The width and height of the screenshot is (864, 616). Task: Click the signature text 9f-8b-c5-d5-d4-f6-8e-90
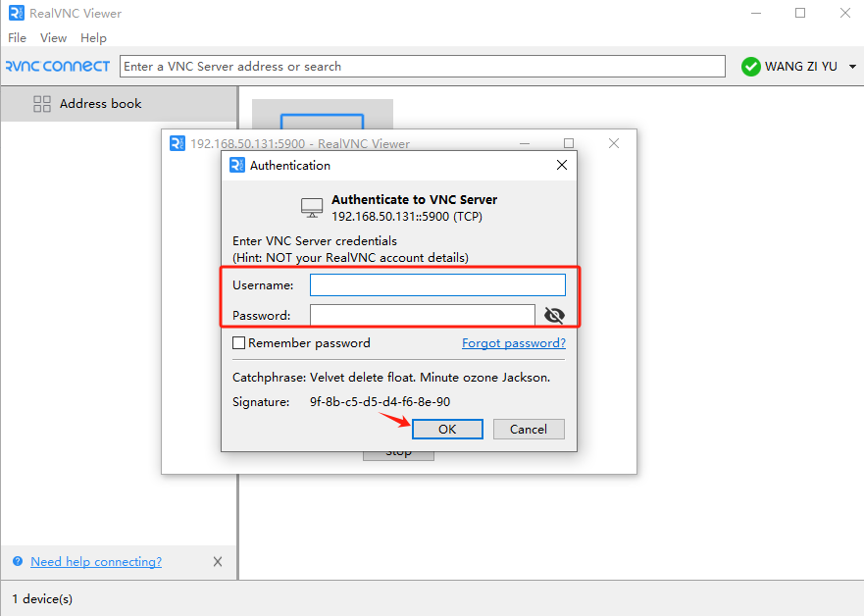coord(380,401)
